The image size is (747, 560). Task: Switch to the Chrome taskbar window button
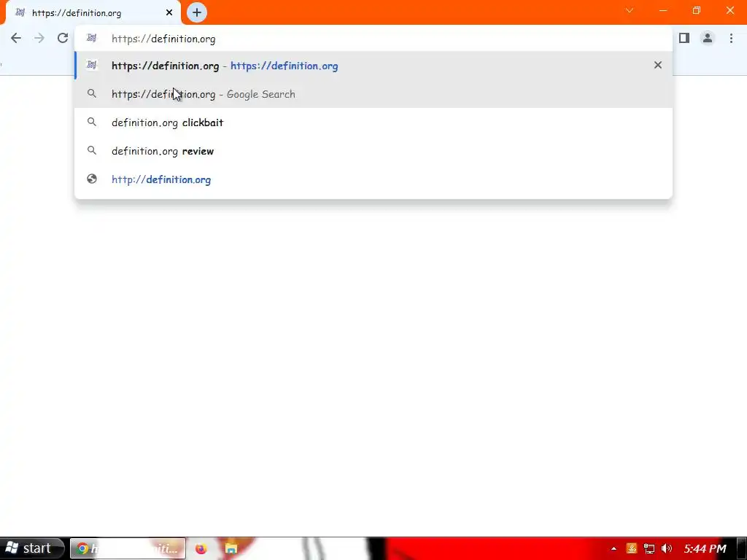click(x=128, y=548)
